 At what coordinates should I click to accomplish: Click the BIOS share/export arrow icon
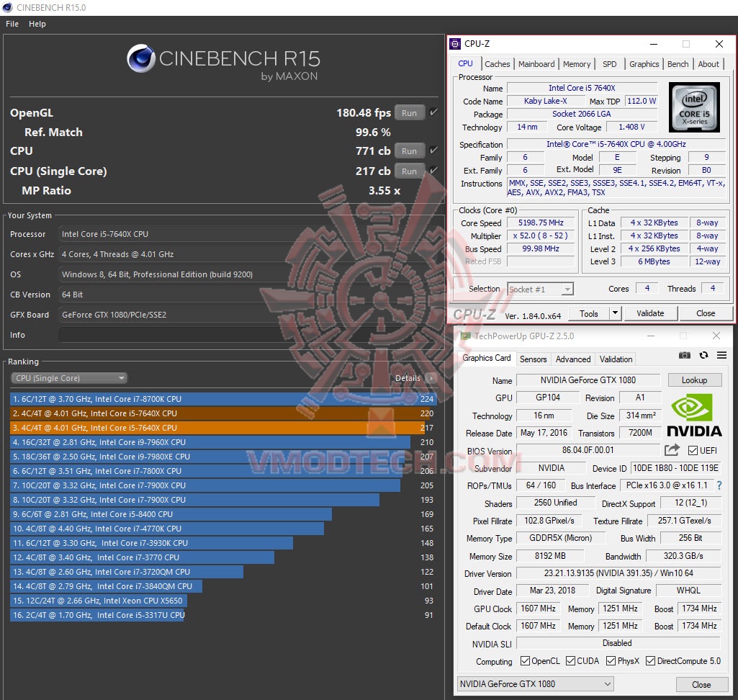tap(672, 450)
